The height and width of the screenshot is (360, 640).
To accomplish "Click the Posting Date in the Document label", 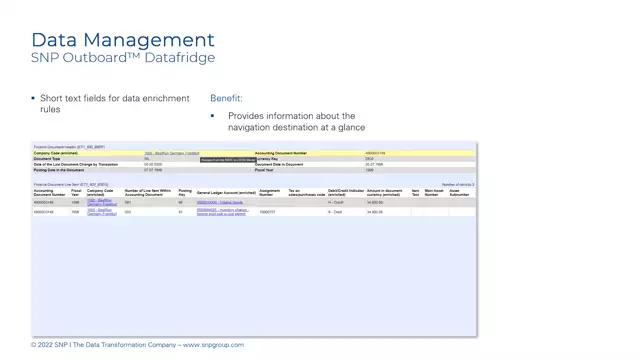I will coord(59,170).
